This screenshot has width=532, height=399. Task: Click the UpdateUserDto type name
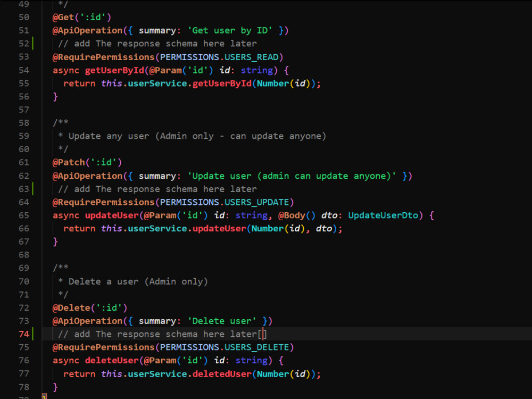click(384, 215)
